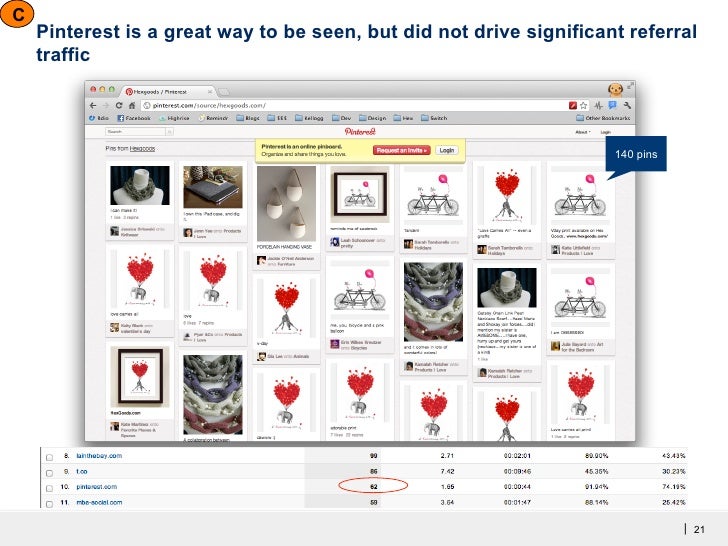Open the SES bookmark folder

tap(277, 118)
